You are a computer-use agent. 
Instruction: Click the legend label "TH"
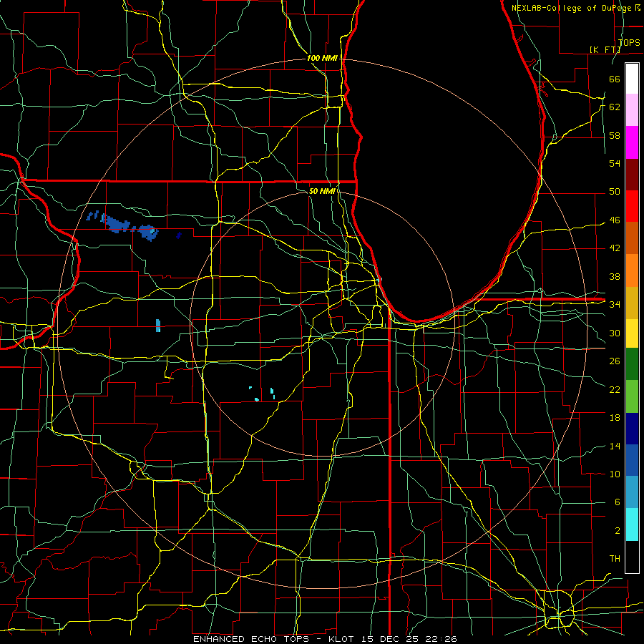[615, 559]
